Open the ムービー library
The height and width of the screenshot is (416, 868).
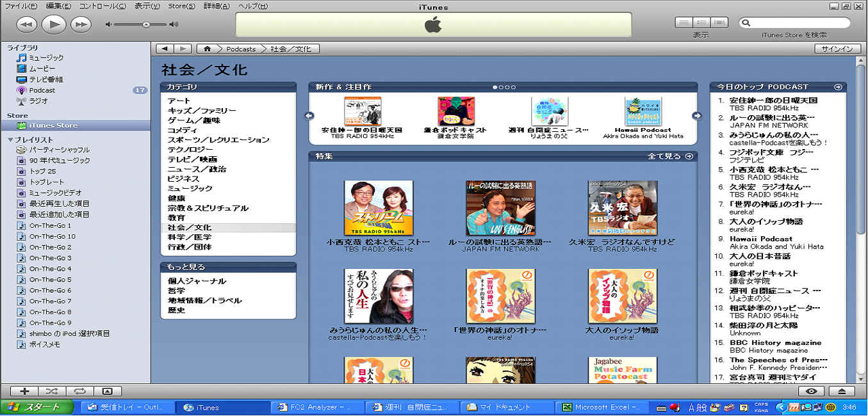click(36, 68)
